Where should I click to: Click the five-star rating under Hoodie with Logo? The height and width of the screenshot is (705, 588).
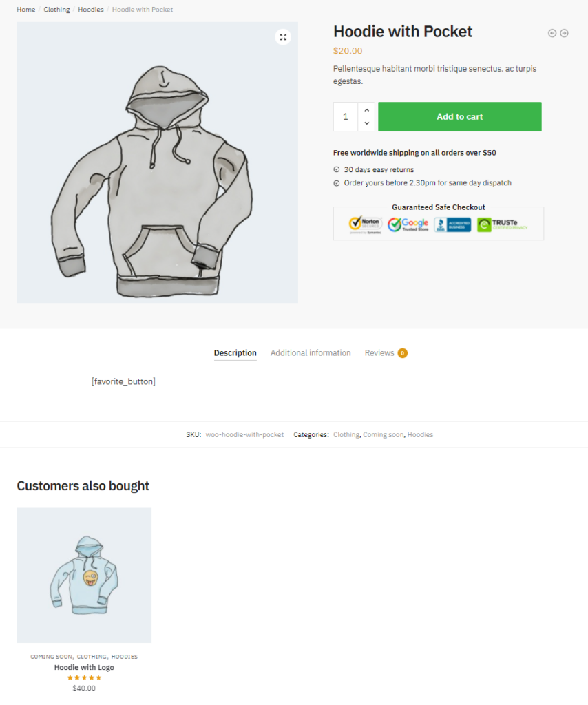pos(84,677)
